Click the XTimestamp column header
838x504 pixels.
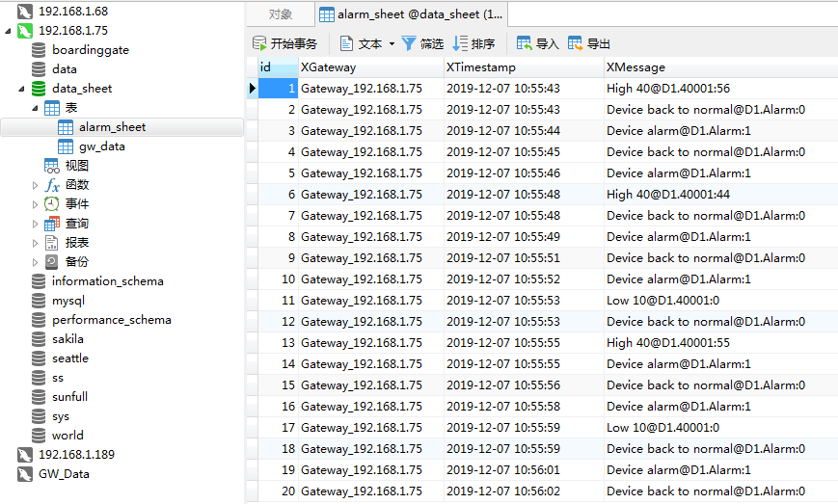click(524, 67)
